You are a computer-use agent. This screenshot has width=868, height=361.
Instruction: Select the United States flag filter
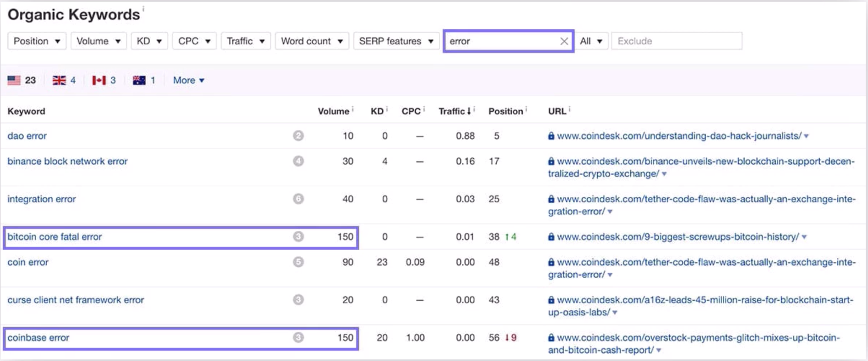point(21,81)
